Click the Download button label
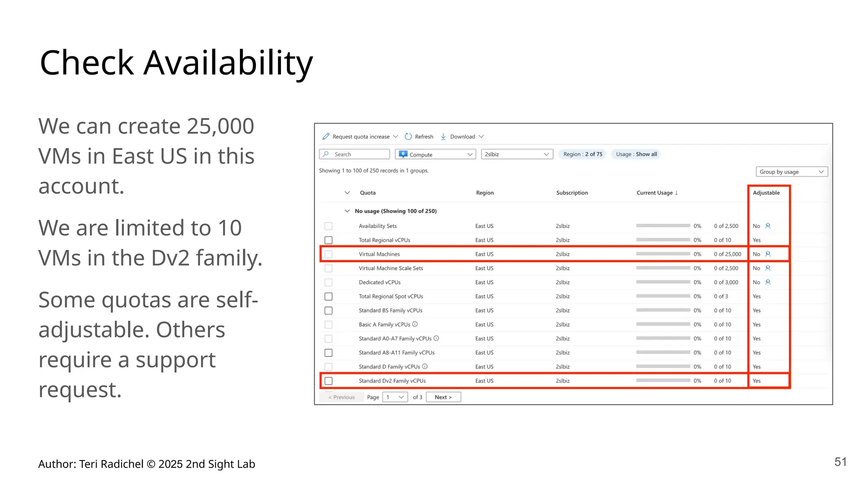868x488 pixels. pyautogui.click(x=462, y=136)
